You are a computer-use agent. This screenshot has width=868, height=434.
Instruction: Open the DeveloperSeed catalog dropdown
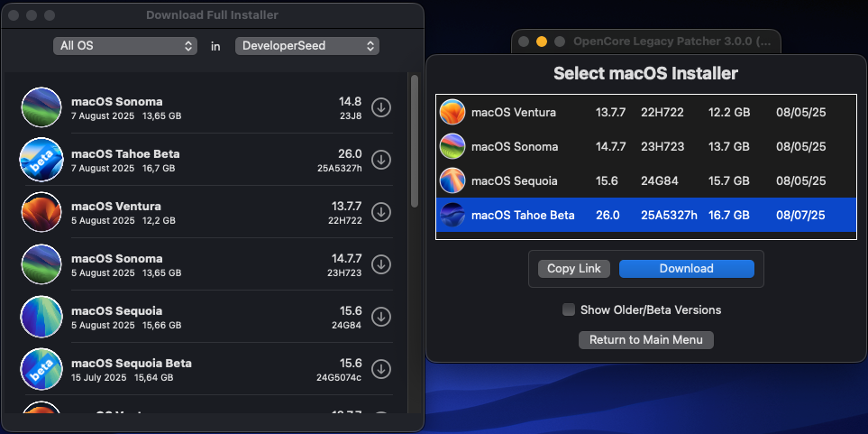307,46
